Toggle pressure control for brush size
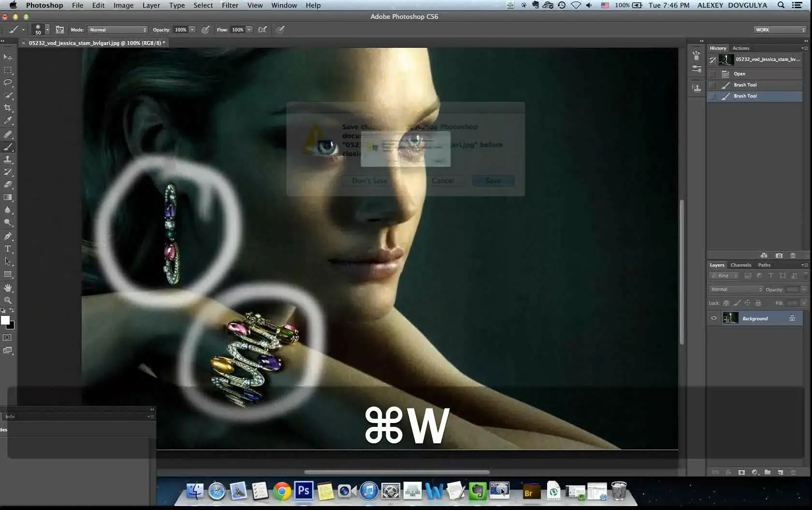812x510 pixels. pos(280,30)
